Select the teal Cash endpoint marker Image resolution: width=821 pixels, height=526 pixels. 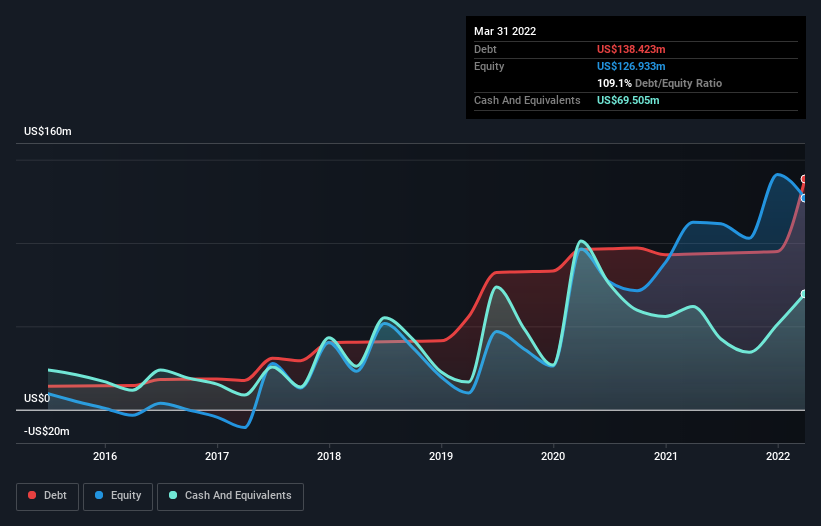pyautogui.click(x=804, y=294)
